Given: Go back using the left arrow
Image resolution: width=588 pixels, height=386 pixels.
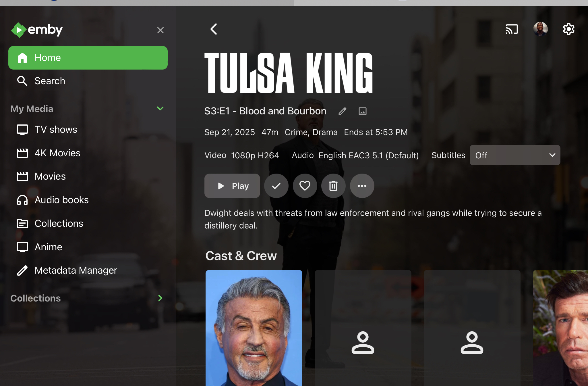Looking at the screenshot, I should pos(214,29).
